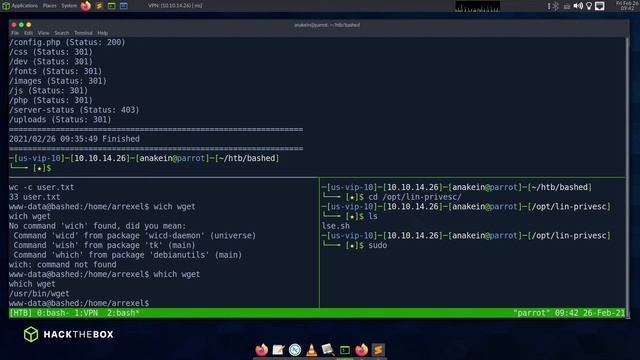Click the /dev (Status: 301) line

tap(51, 62)
